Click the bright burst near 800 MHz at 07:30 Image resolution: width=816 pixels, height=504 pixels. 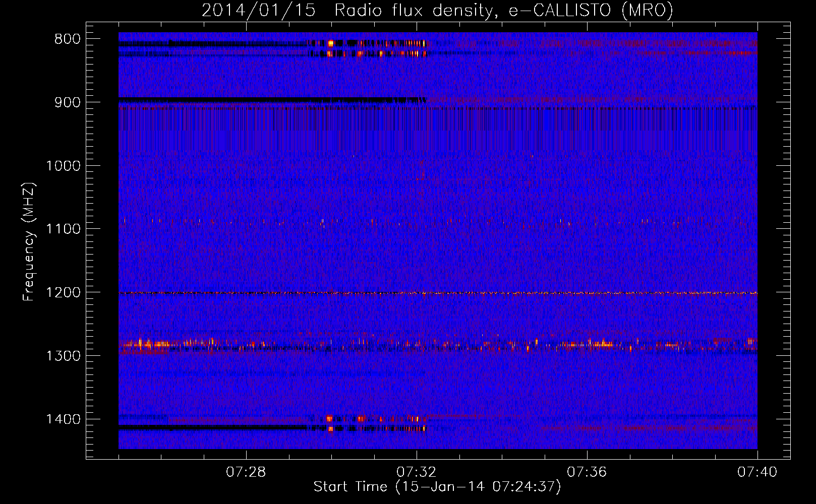(x=331, y=44)
